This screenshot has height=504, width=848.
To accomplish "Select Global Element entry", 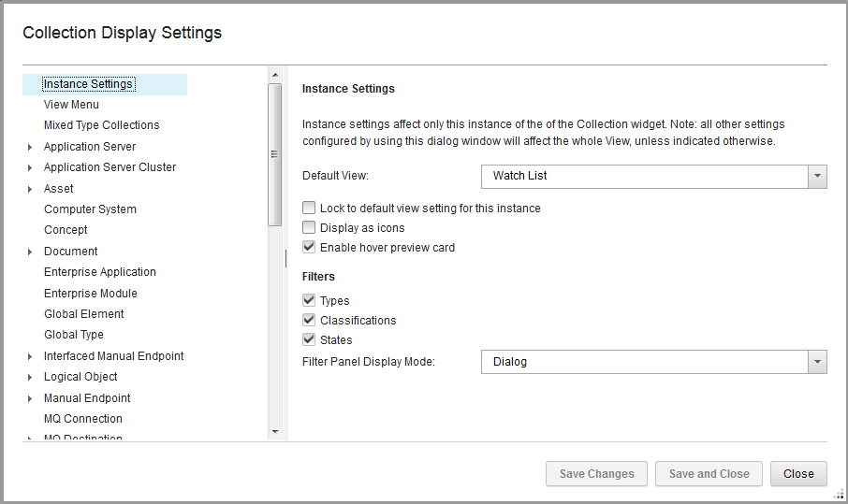I will [84, 314].
